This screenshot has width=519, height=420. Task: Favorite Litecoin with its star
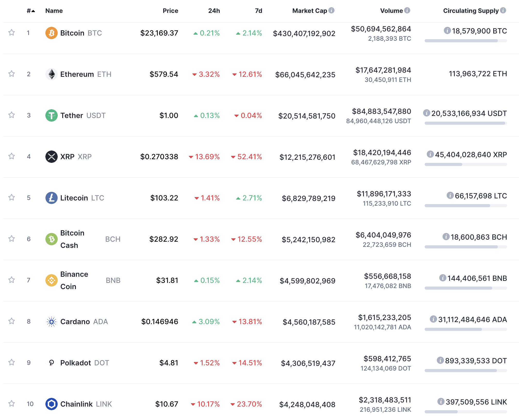[12, 197]
